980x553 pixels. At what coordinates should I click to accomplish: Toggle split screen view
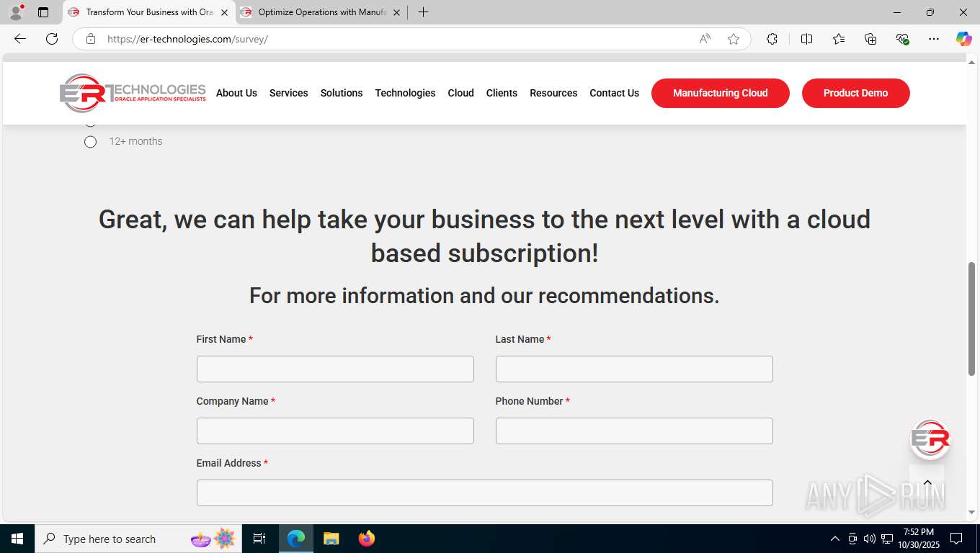(x=806, y=39)
